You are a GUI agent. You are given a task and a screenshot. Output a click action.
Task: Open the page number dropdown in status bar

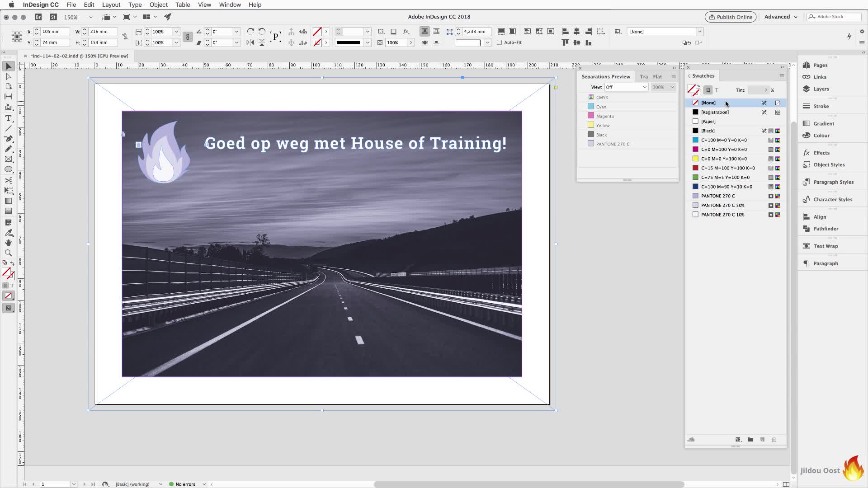[x=74, y=484]
